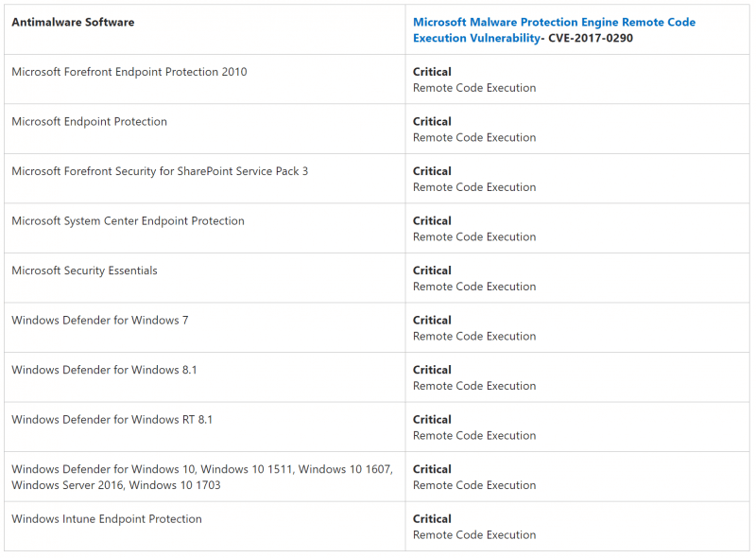Click 'Remote Code Execution' in SharePoint Service Pack 3 row
The image size is (756, 558).
tap(474, 188)
